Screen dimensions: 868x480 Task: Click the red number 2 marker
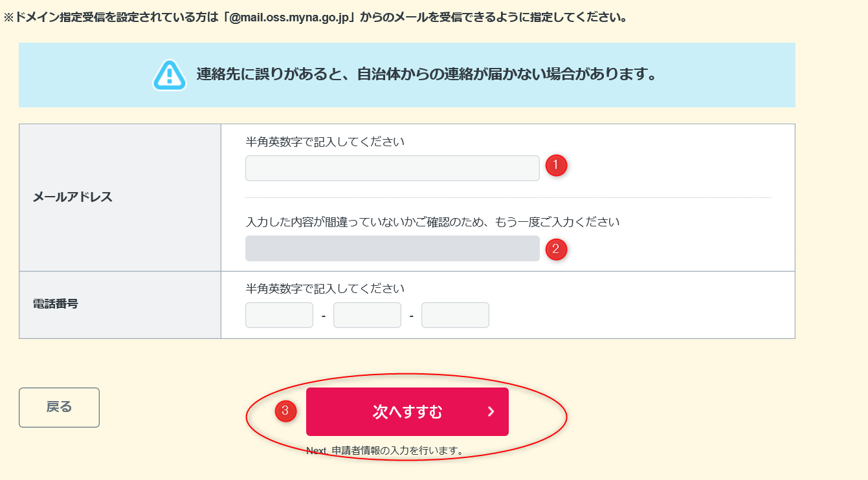tap(556, 249)
